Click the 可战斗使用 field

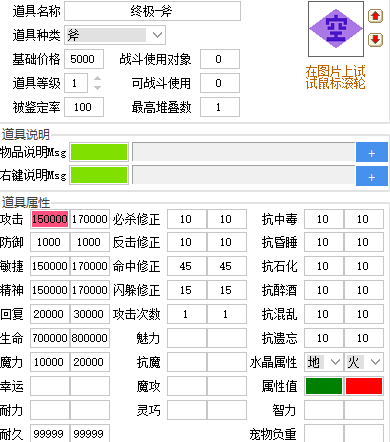coord(220,83)
